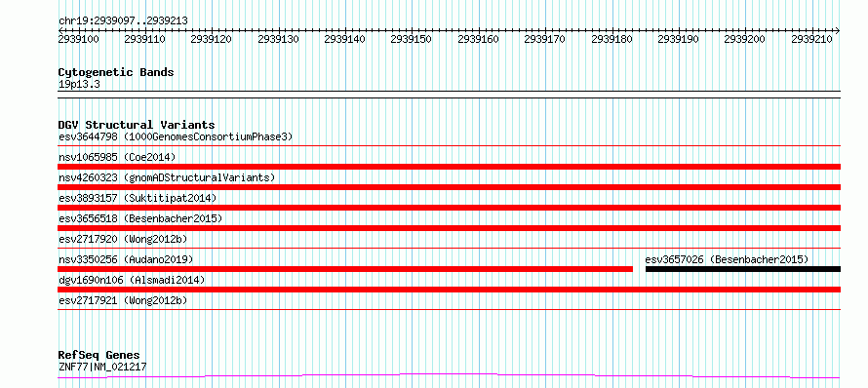The width and height of the screenshot is (868, 388).
Task: Click the 19p13.3 cytogenetic band bar
Action: coord(449,95)
